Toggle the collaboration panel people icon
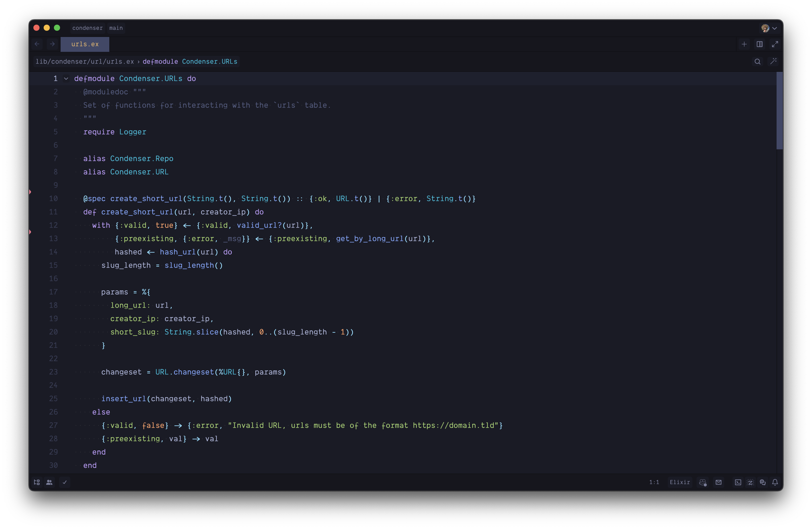Screen dimensions: 812x529 pyautogui.click(x=50, y=482)
